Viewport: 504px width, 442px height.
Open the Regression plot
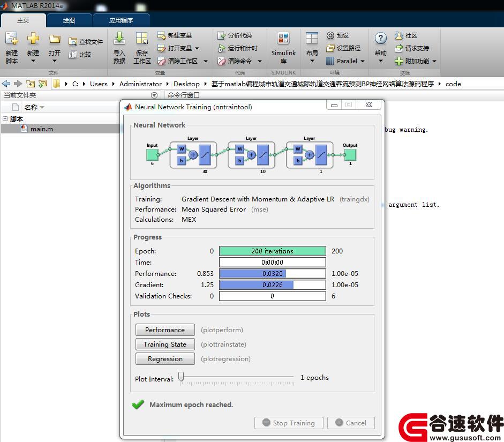point(165,359)
